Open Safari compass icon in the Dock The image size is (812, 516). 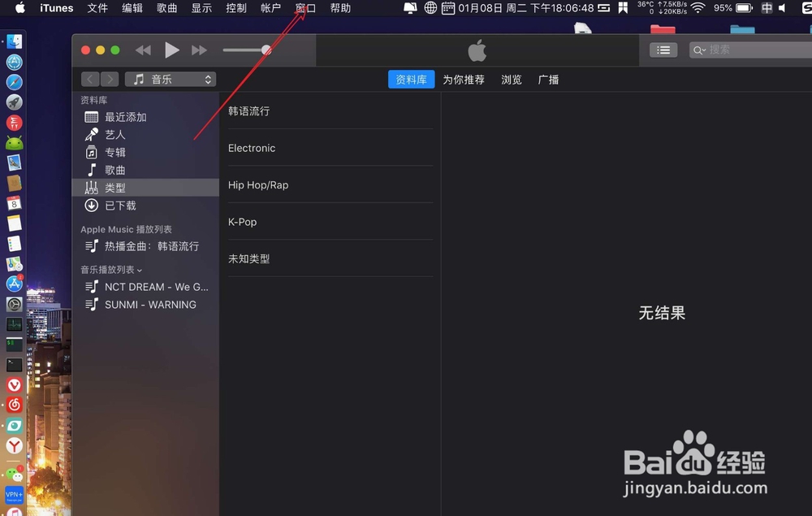(14, 82)
